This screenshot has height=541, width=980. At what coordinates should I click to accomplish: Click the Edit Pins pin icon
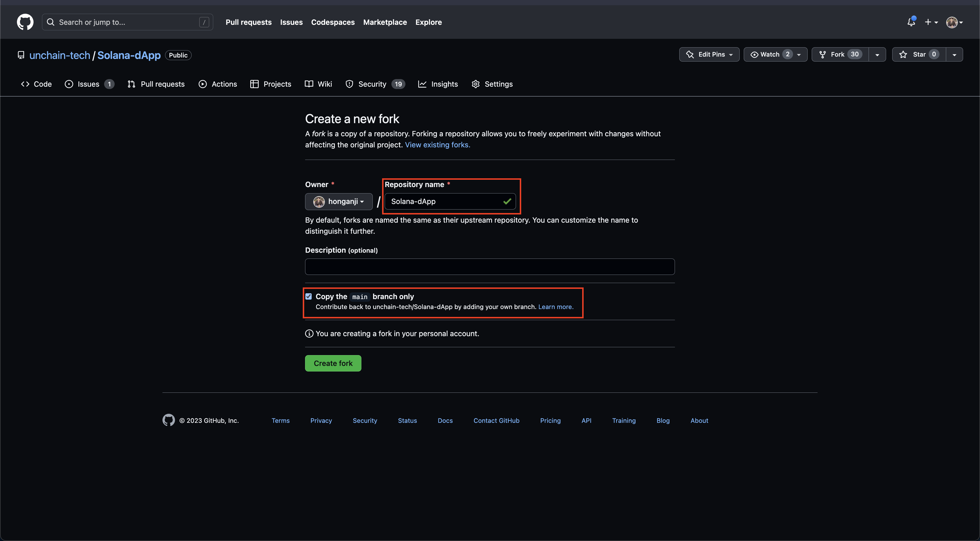pyautogui.click(x=690, y=55)
